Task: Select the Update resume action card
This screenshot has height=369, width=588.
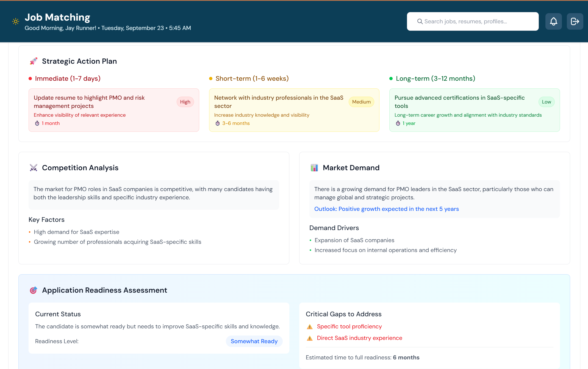Action: coord(114,110)
